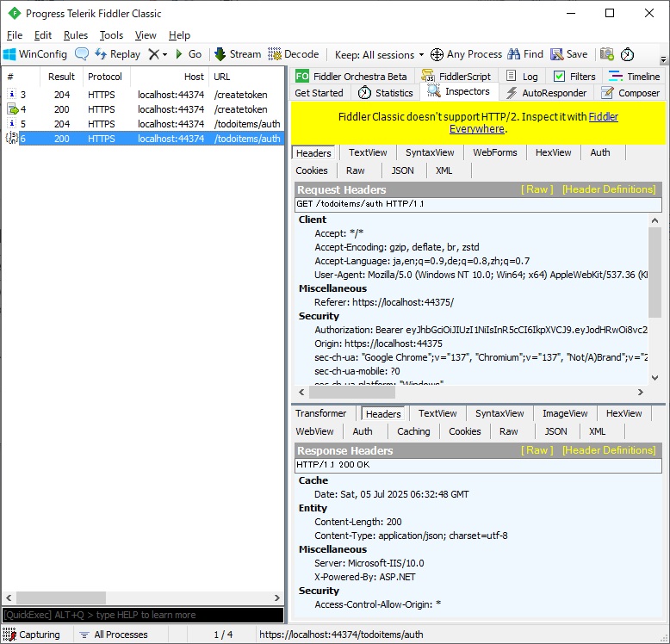This screenshot has height=644, width=670.
Task: Switch response inspector to WebView tab
Action: coord(314,431)
